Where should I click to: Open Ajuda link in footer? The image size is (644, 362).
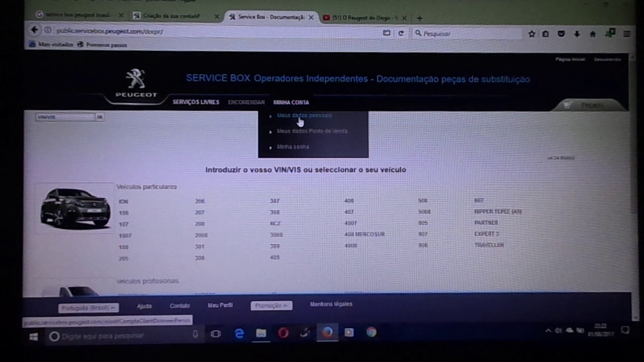coord(144,306)
